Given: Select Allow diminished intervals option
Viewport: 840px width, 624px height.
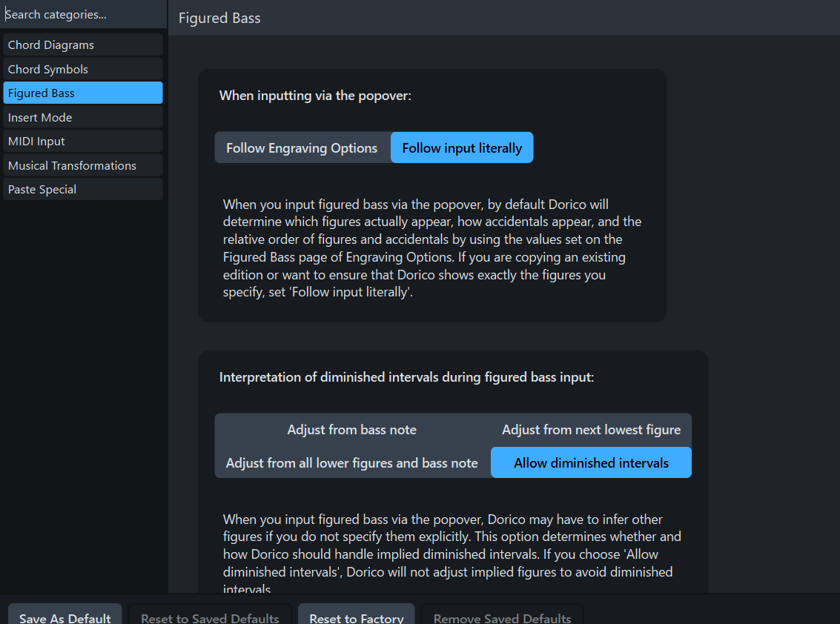Looking at the screenshot, I should [591, 463].
